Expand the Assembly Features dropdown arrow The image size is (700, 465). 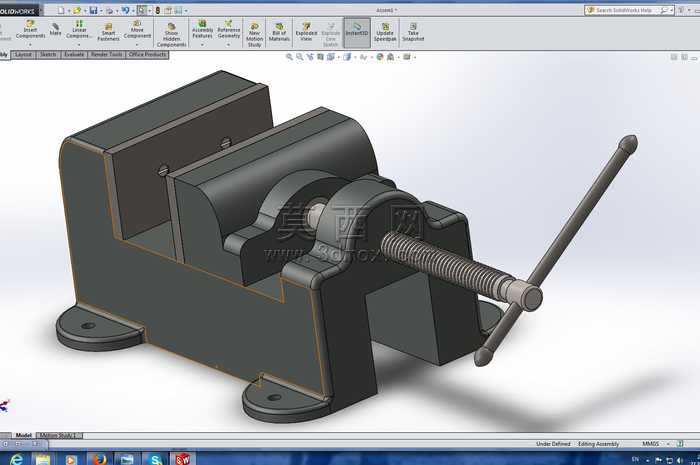click(x=202, y=45)
